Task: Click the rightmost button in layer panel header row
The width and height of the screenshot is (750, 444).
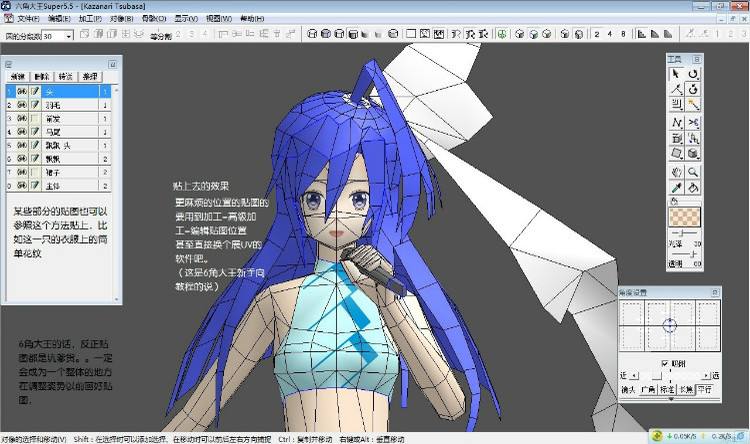Action: tap(90, 77)
